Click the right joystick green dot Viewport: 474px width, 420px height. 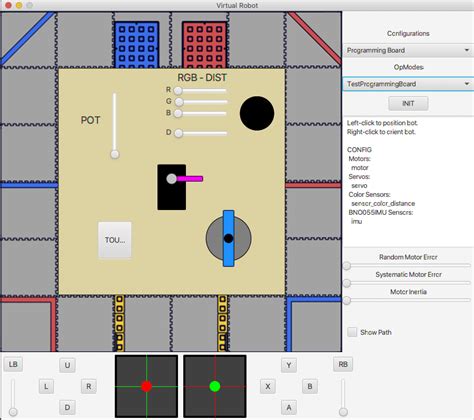tap(215, 386)
